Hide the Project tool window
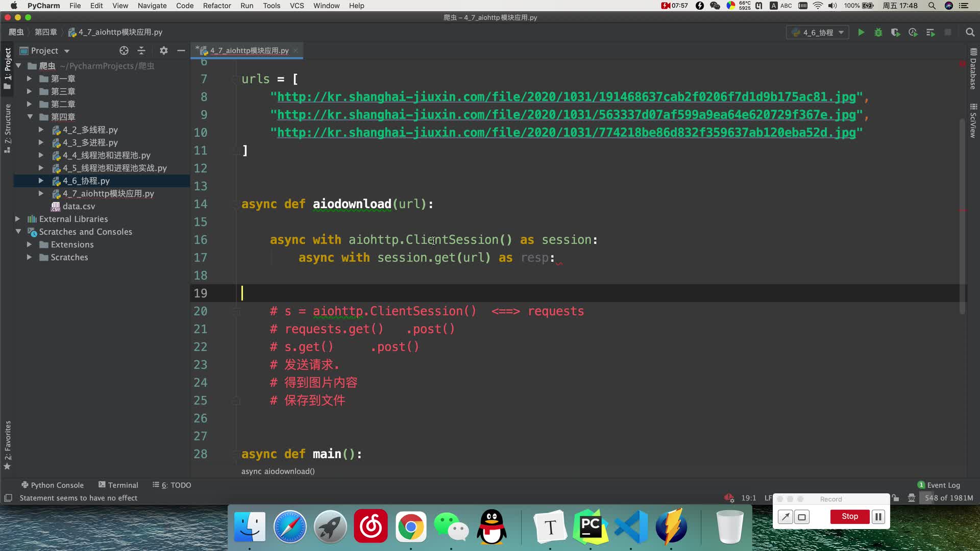The width and height of the screenshot is (980, 551). point(181,51)
